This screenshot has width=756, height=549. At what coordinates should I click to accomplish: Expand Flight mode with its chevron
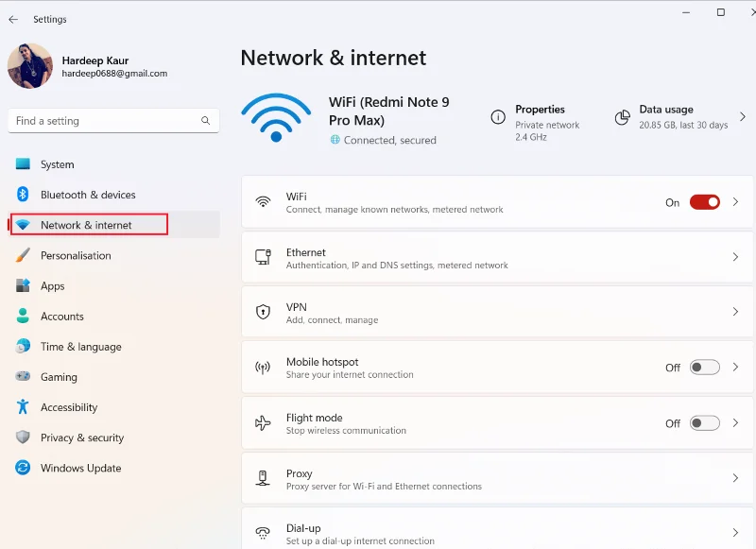[736, 423]
